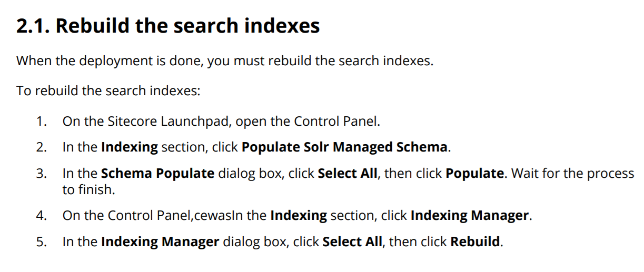Click the list number 5

41,242
